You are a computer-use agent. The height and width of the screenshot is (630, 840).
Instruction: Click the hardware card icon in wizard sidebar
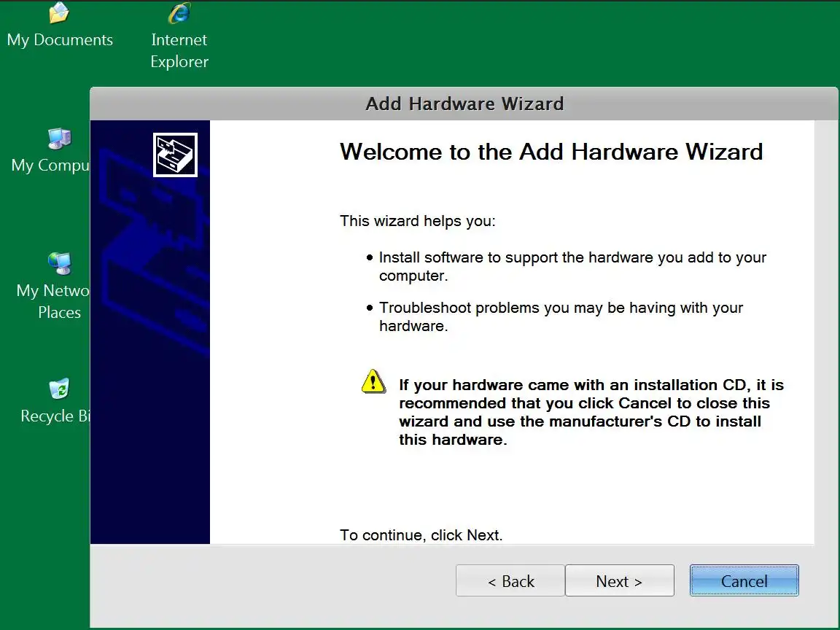tap(175, 155)
